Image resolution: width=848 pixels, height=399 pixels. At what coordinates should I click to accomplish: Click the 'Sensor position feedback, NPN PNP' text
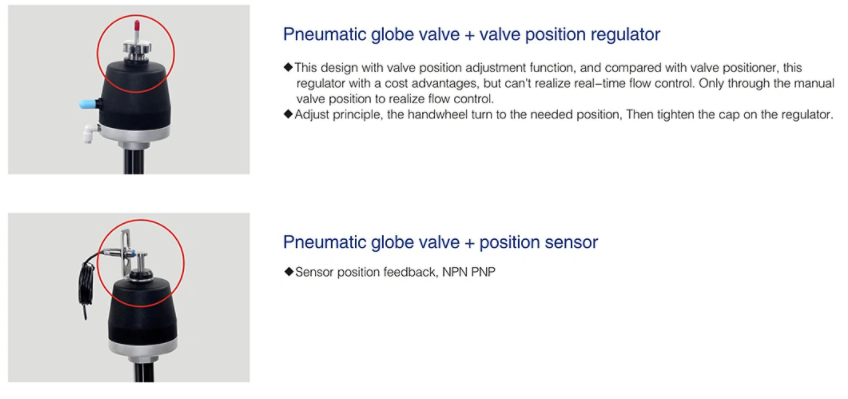pyautogui.click(x=395, y=272)
